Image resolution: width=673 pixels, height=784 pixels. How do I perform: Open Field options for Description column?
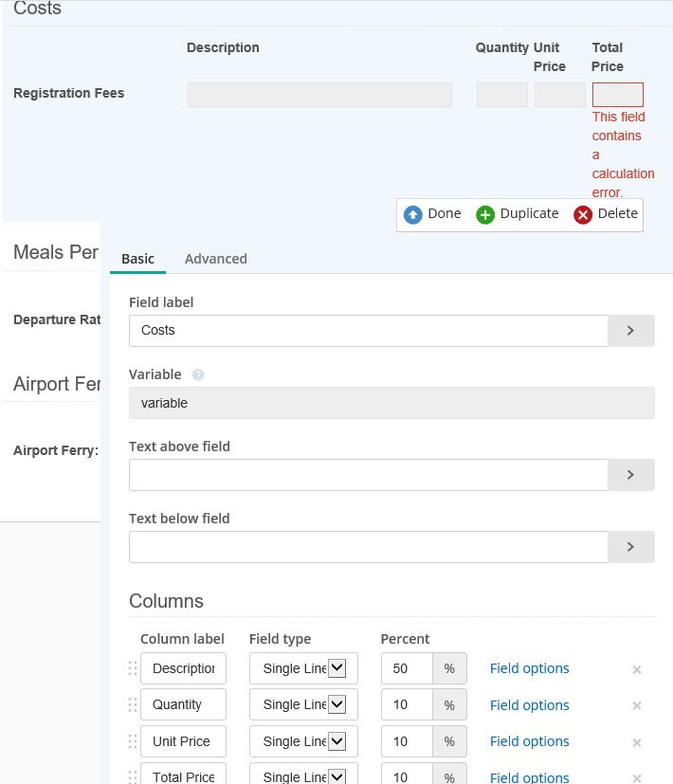pos(529,668)
